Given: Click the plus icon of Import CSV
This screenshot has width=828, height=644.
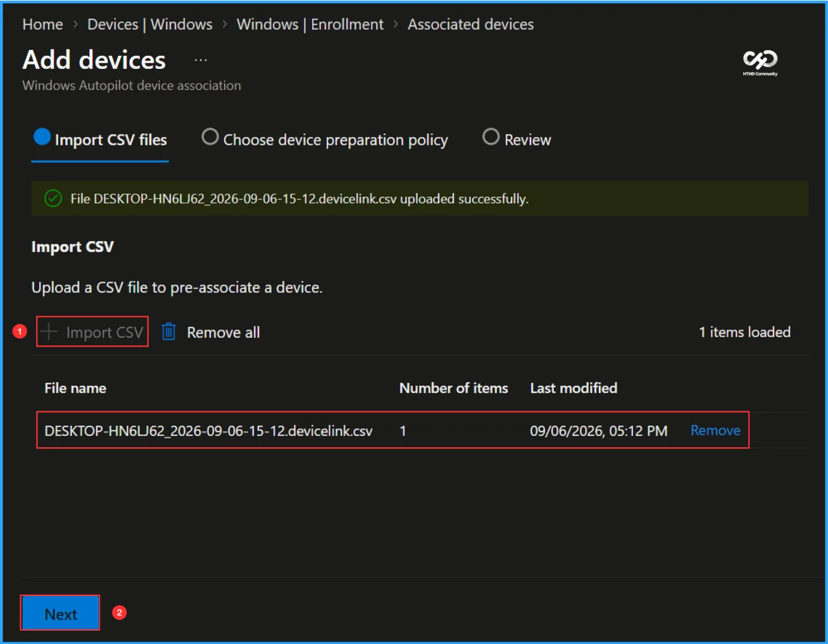Looking at the screenshot, I should click(49, 331).
